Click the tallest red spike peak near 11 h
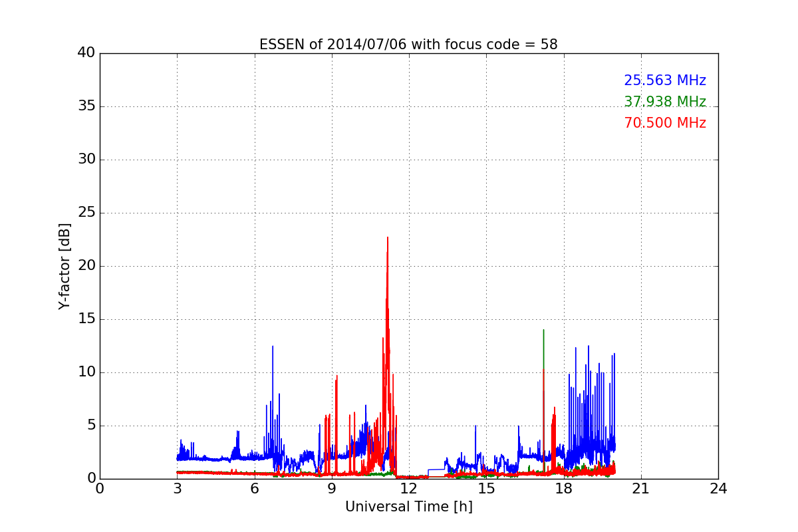 388,237
